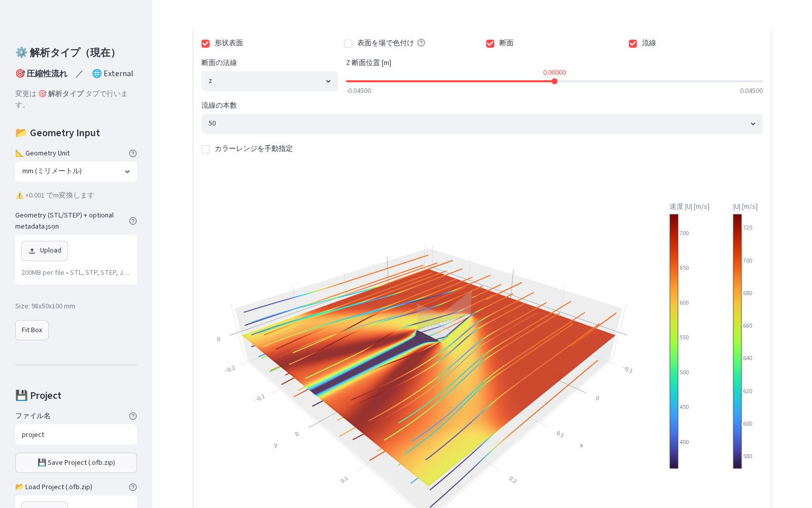Uncheck the 形状表面 checkbox

coord(206,44)
